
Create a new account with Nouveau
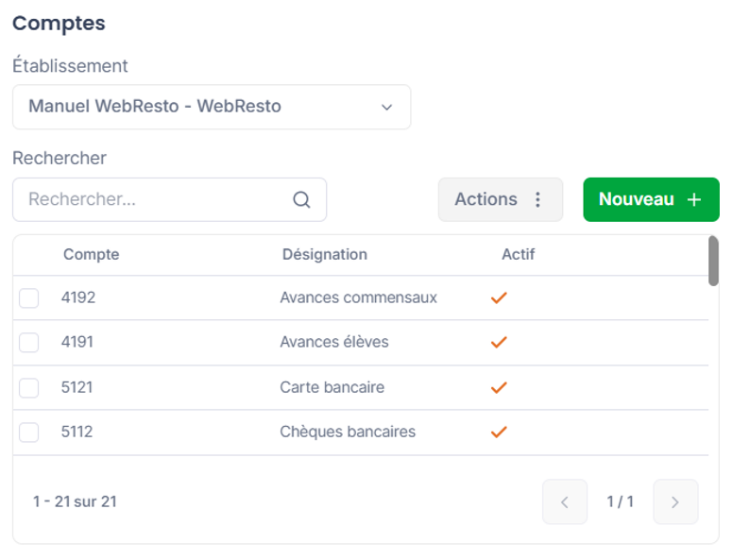click(651, 199)
